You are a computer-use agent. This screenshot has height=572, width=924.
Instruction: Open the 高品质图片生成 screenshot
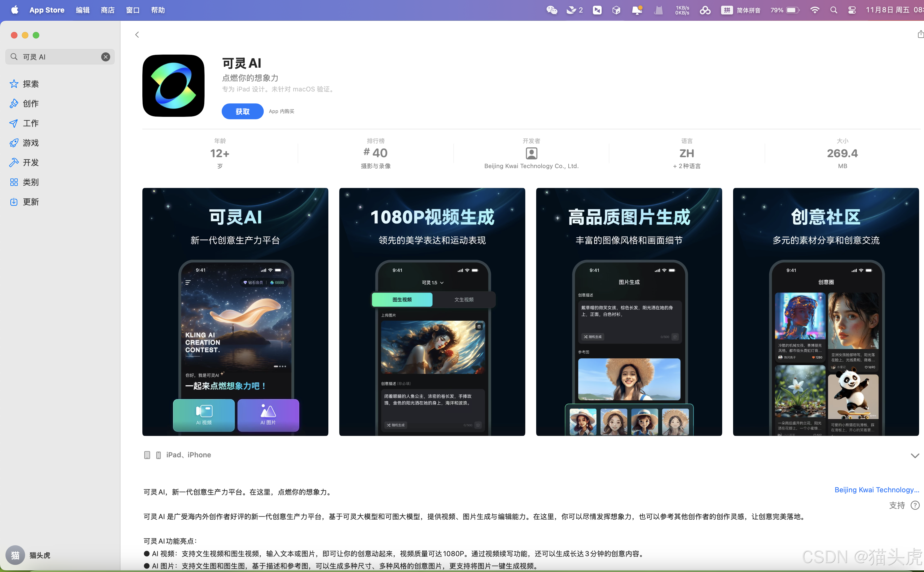pos(629,312)
